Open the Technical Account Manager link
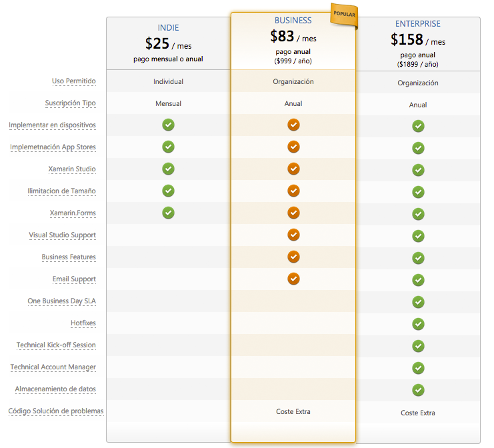Image resolution: width=494 pixels, height=448 pixels. [53, 367]
